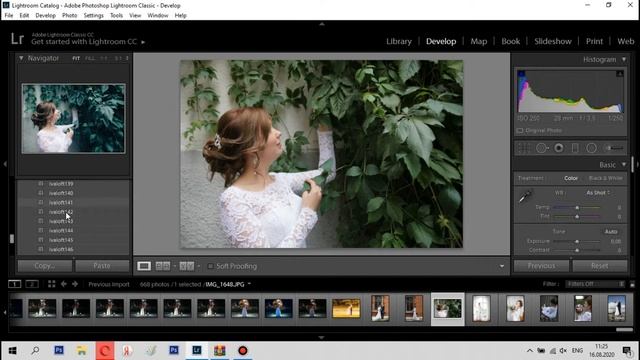Open Windows Start menu
The image size is (640, 360).
[x=12, y=351]
